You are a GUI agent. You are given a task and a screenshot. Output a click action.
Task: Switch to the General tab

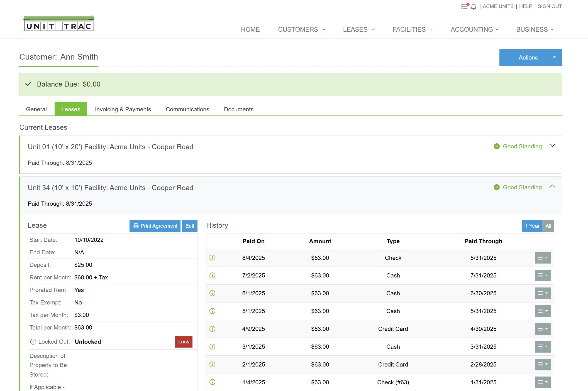[x=36, y=109]
